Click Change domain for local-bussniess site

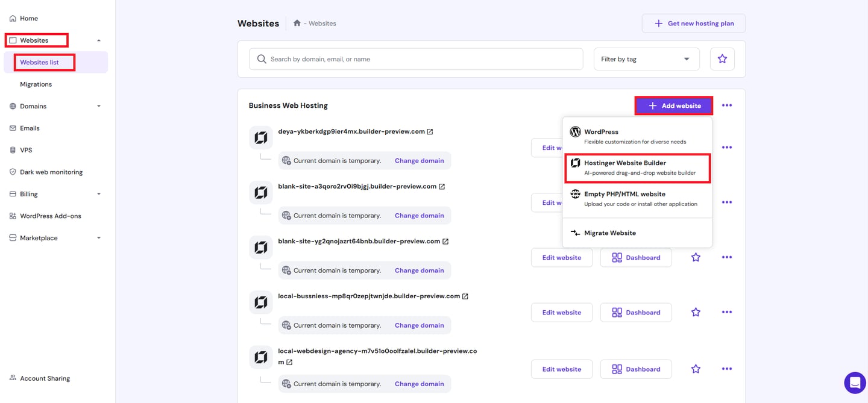pos(419,325)
